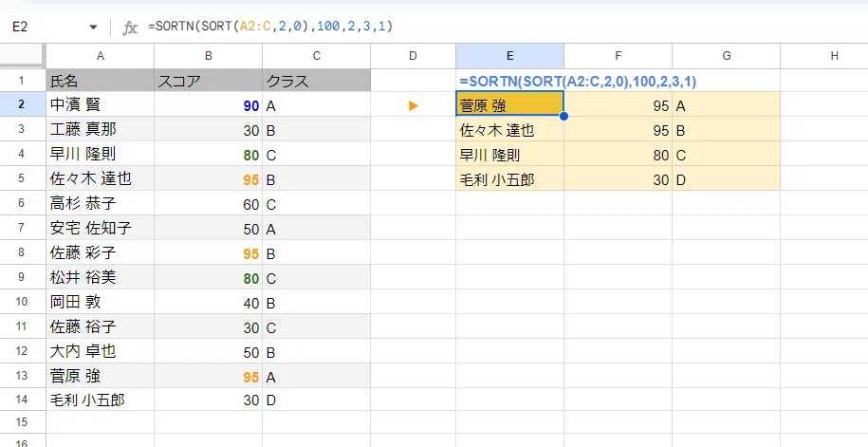Click formula text in cell E1
Image resolution: width=868 pixels, height=447 pixels.
[x=578, y=82]
